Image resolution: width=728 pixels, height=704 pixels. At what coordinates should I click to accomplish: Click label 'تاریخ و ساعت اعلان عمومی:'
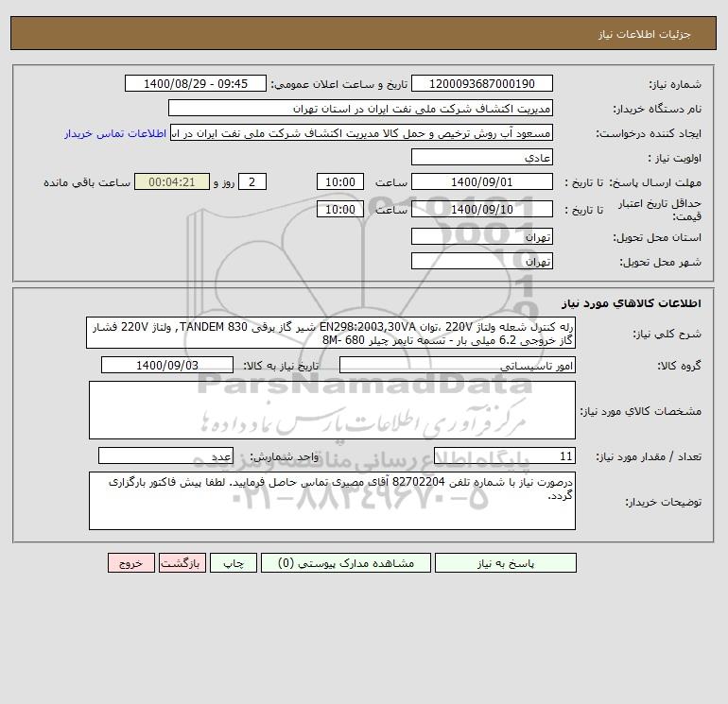tap(338, 84)
